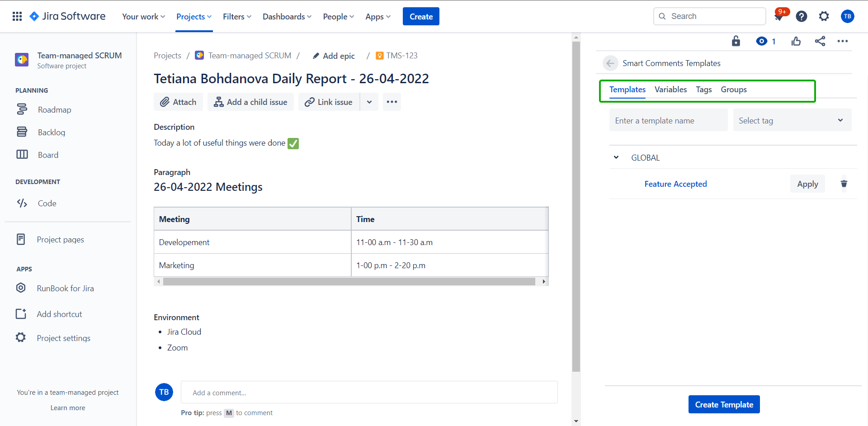The image size is (868, 426).
Task: Click the thumbs-up vote icon
Action: point(796,41)
